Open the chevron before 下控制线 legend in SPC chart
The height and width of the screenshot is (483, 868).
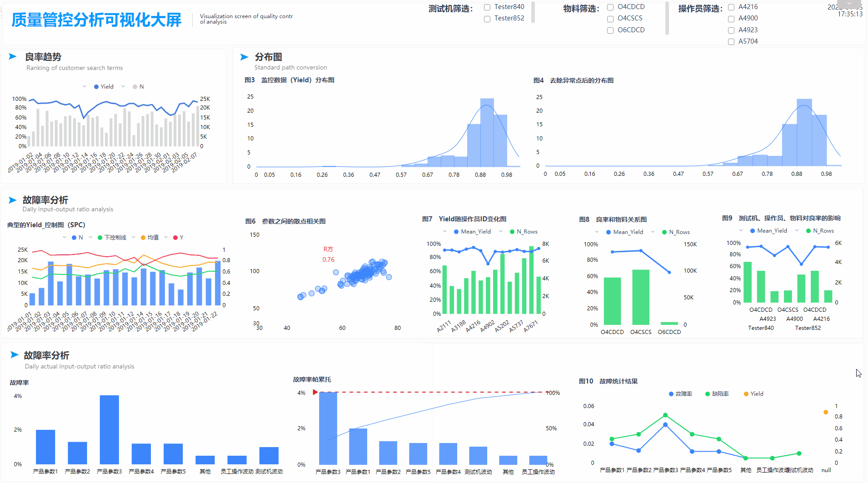[x=90, y=237]
